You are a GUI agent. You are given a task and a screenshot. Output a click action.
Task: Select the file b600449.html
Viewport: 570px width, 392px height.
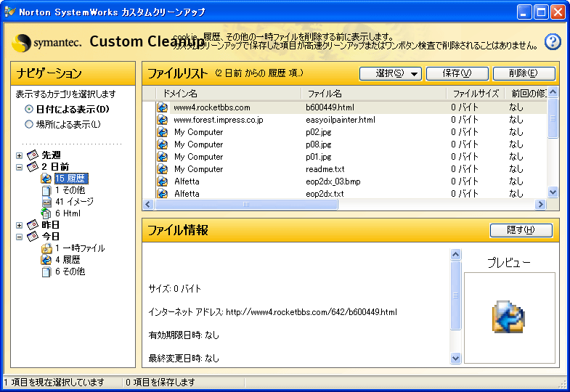tap(330, 107)
